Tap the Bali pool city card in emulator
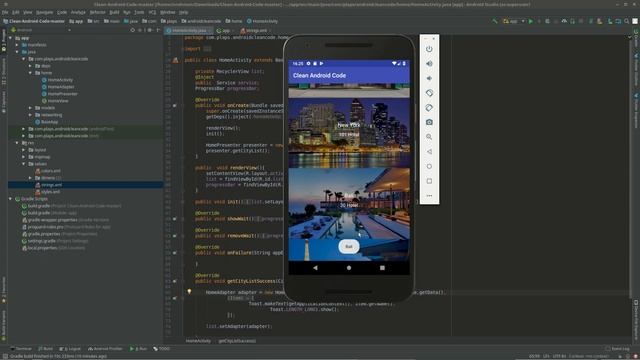 349,204
